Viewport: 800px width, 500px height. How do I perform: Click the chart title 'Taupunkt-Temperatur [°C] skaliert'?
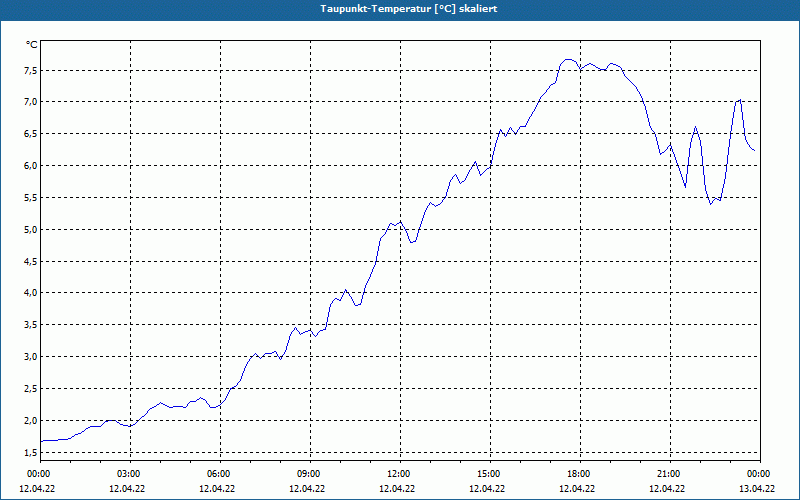click(x=409, y=9)
